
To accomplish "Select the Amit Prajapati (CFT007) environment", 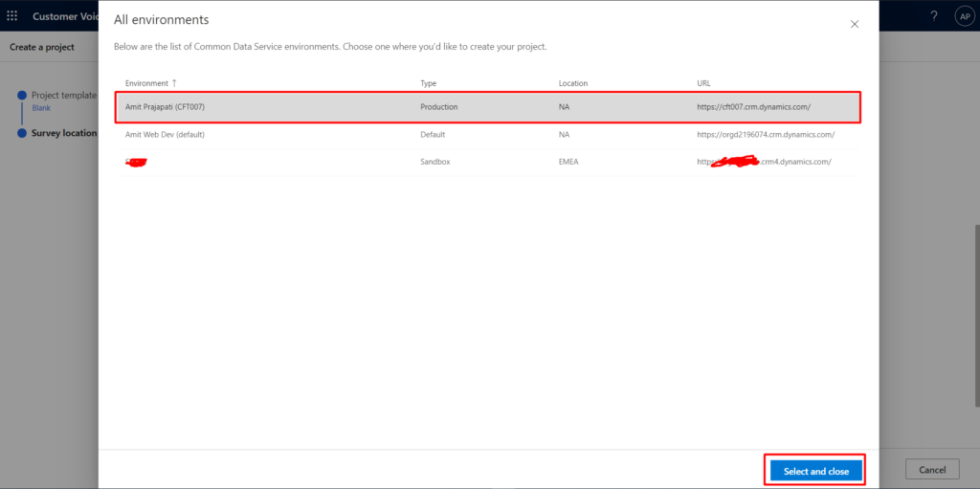I will 487,107.
